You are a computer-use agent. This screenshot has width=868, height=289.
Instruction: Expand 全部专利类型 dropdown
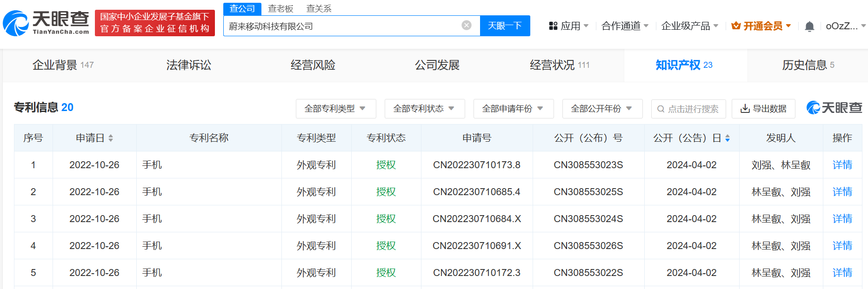click(335, 109)
